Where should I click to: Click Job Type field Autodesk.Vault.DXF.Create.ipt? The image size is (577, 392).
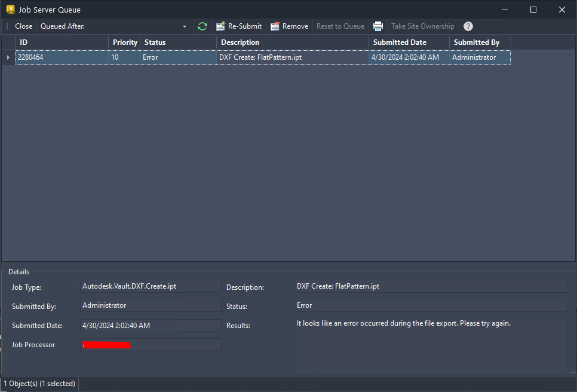point(151,286)
